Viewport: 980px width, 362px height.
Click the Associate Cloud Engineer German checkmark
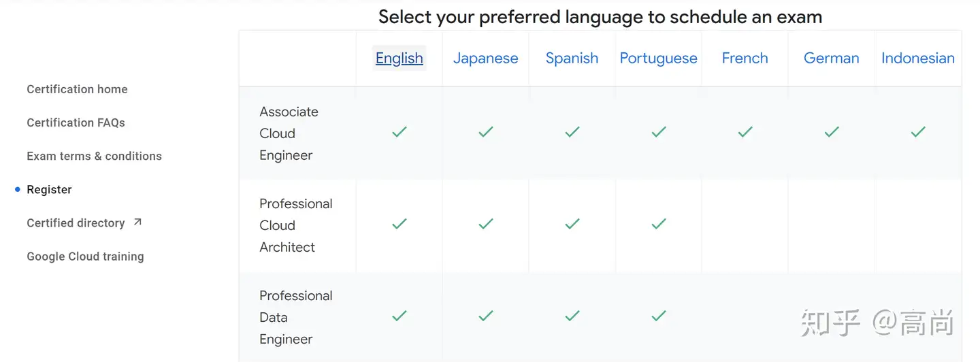(832, 132)
